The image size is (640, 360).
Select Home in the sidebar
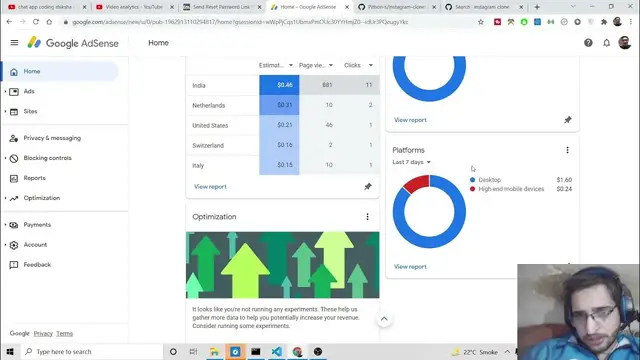pos(60,71)
